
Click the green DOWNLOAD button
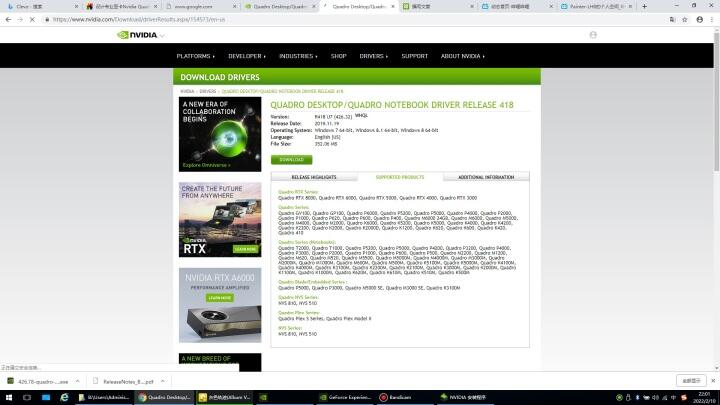292,159
